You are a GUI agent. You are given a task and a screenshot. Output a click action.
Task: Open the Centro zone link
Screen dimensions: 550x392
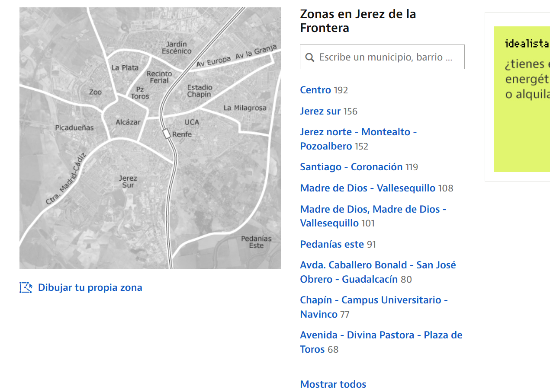pyautogui.click(x=315, y=90)
